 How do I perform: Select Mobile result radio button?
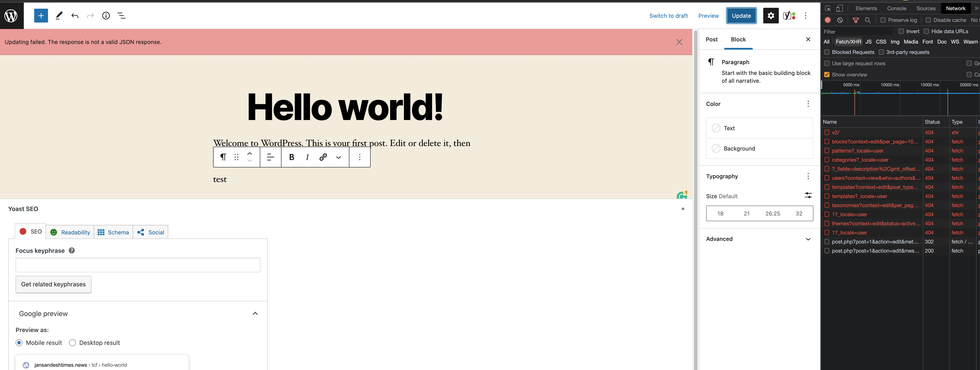(19, 342)
